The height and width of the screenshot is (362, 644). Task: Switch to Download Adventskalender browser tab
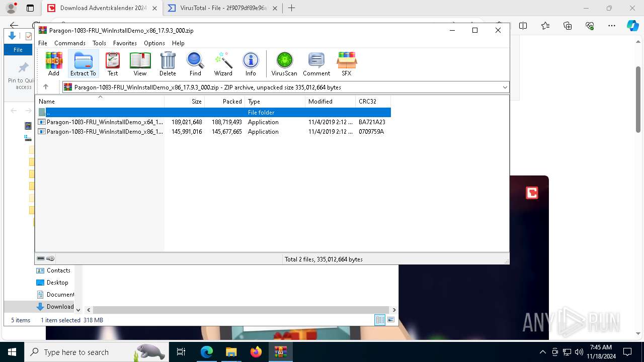point(103,8)
